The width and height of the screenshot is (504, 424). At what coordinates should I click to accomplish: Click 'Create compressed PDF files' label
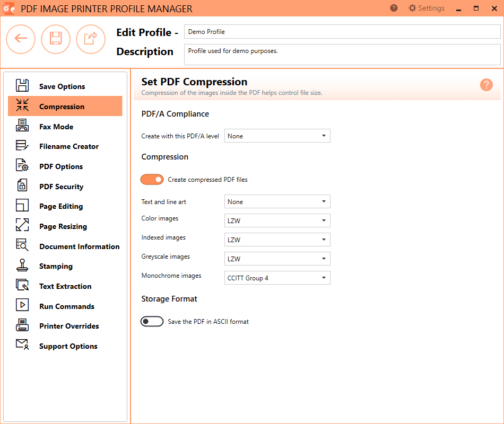point(207,180)
